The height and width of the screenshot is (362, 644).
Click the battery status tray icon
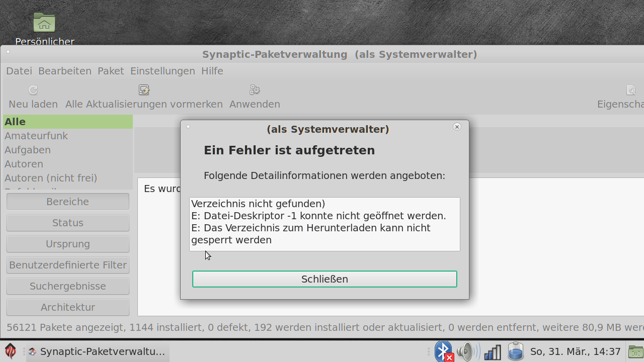(x=516, y=351)
